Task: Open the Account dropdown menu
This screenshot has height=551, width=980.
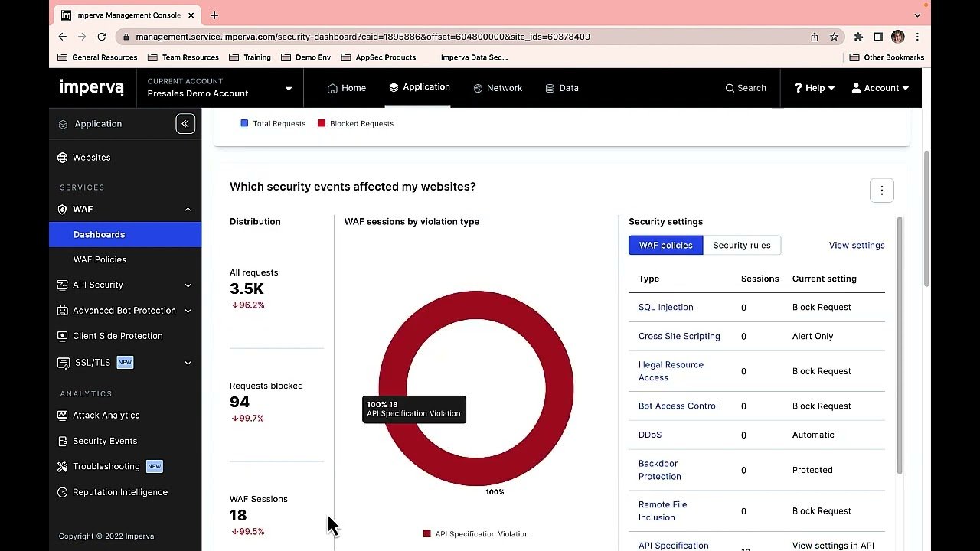Action: point(880,88)
